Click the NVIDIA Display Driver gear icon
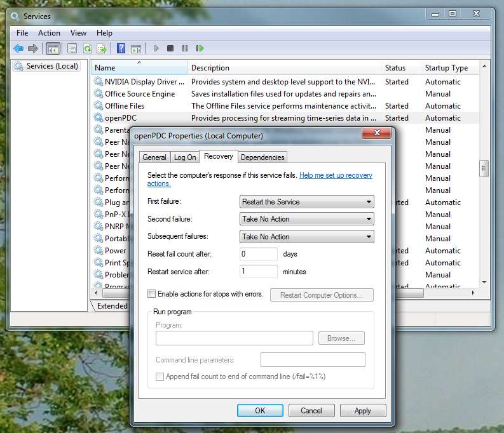504x433 pixels. click(x=99, y=81)
